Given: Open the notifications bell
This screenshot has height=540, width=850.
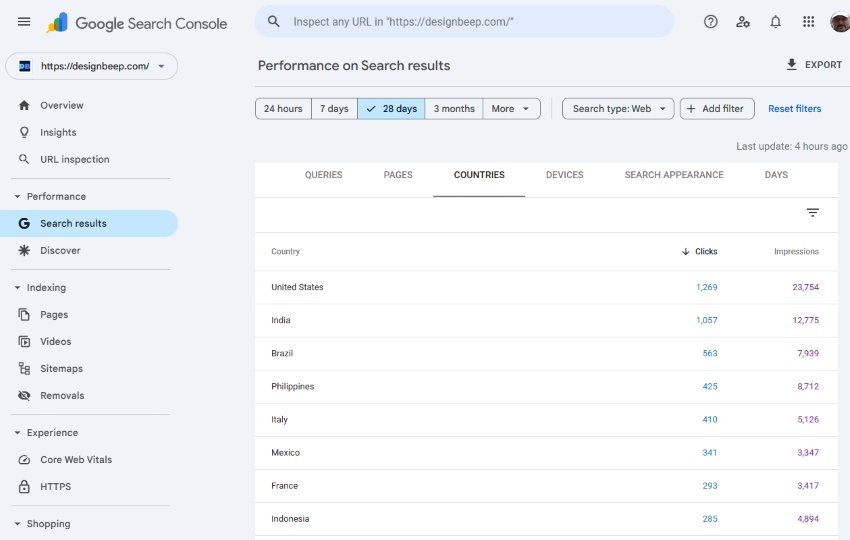Looking at the screenshot, I should coord(775,22).
